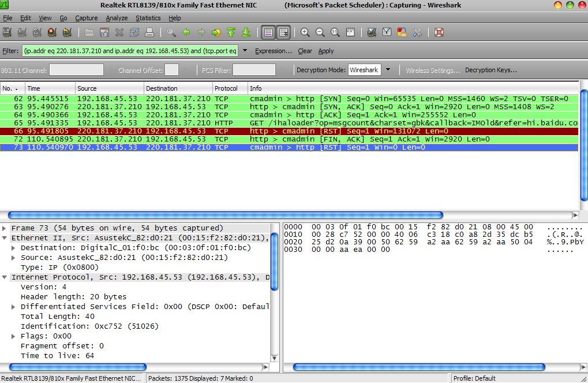
Task: Select packet 66 RST row
Action: [289, 131]
